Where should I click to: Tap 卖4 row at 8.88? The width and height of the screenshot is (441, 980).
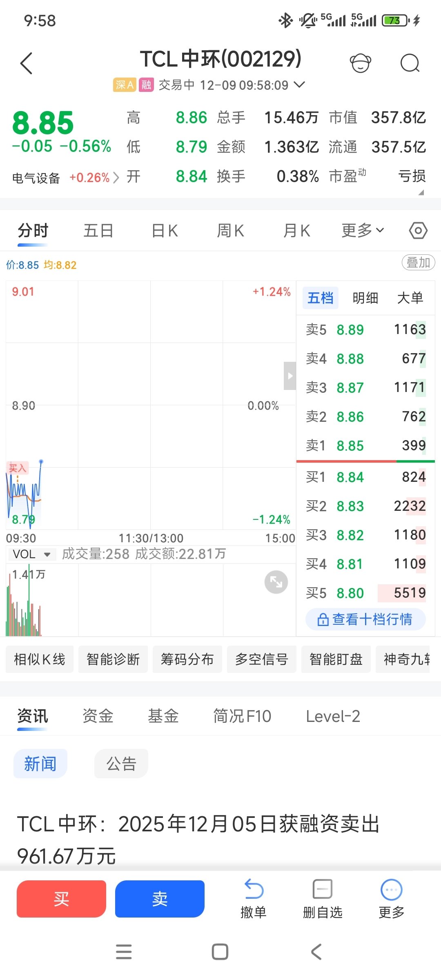[x=366, y=359]
